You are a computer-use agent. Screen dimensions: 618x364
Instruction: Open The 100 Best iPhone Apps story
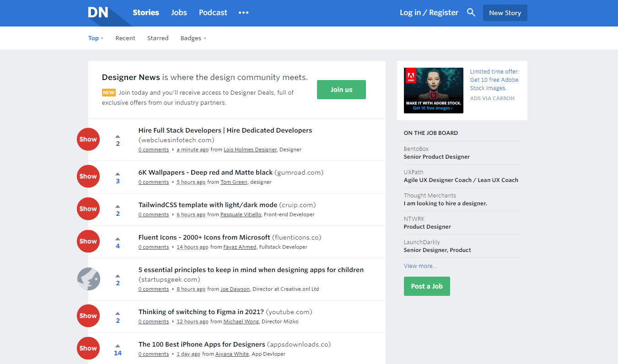coord(202,344)
